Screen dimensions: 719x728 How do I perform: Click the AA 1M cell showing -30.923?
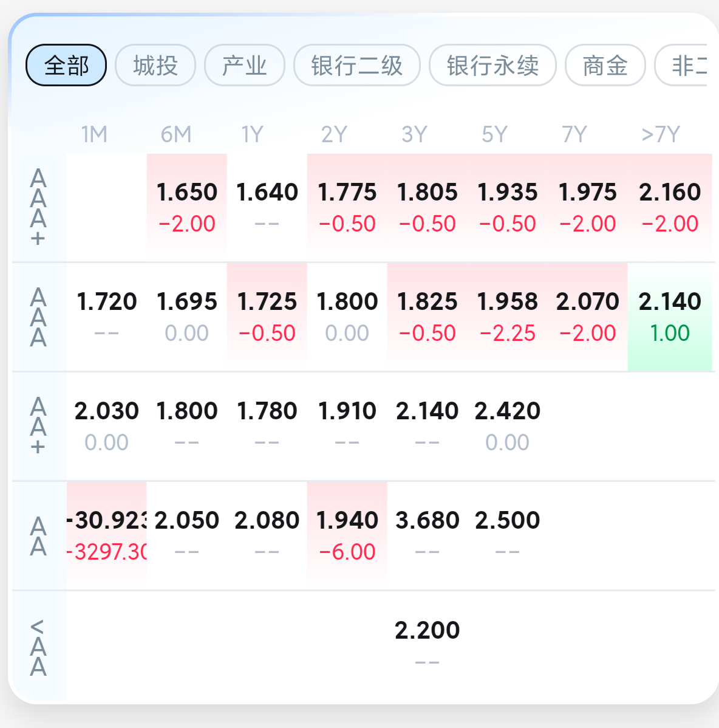pyautogui.click(x=107, y=535)
